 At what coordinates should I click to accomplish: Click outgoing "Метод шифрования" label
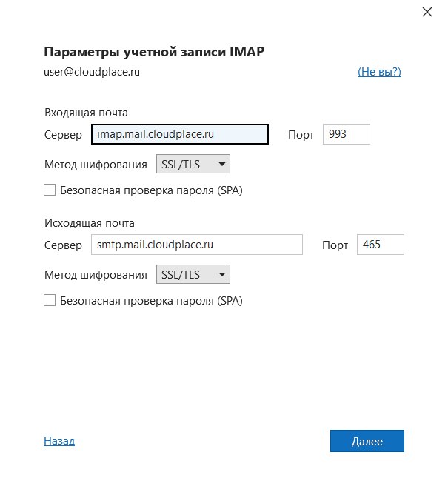tap(96, 275)
